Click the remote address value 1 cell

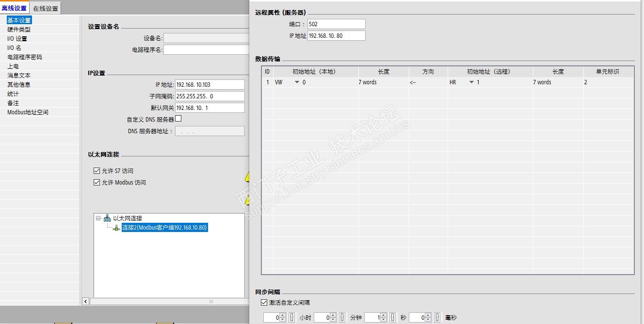click(x=504, y=82)
